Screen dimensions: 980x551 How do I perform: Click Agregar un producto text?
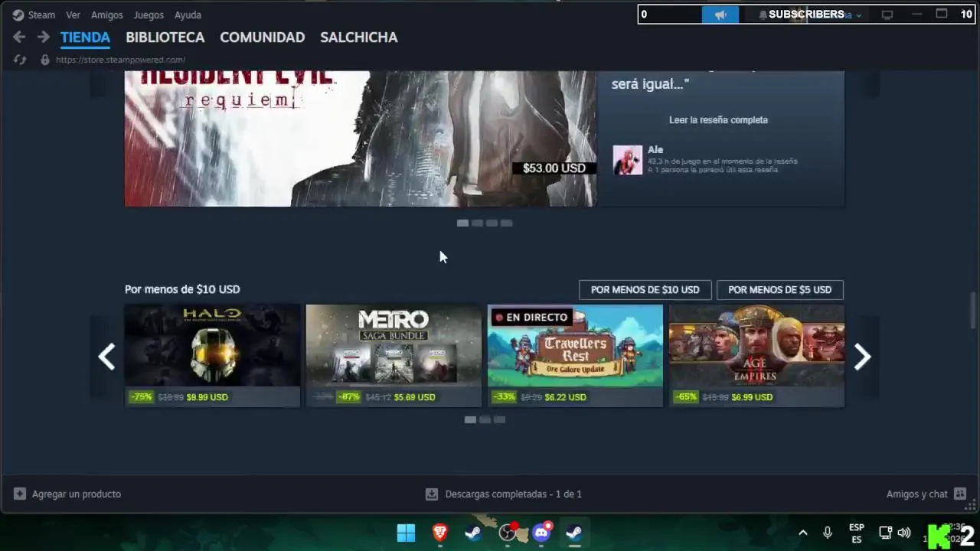[x=77, y=494]
